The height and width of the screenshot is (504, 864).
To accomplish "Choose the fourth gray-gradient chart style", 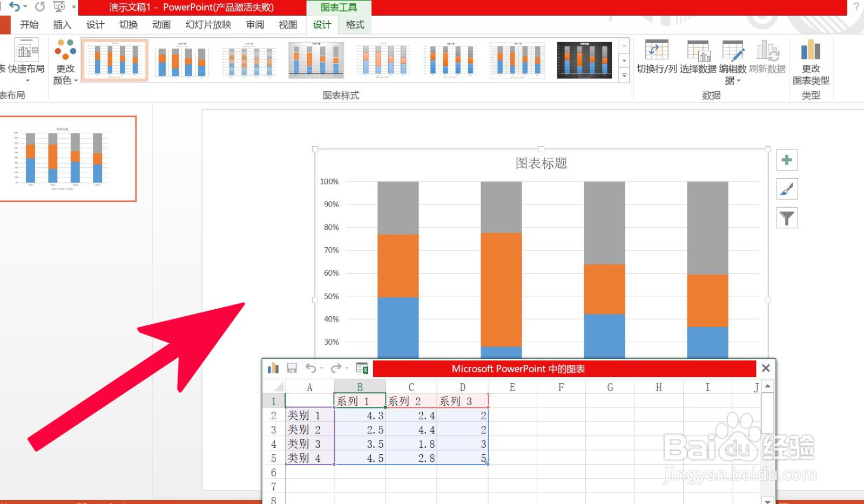I will (316, 60).
